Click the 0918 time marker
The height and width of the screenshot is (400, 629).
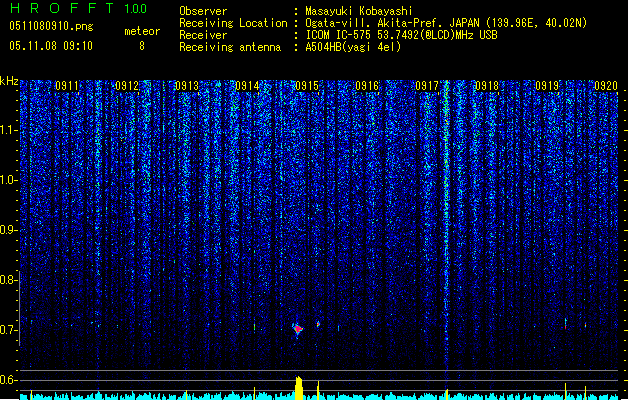pyautogui.click(x=487, y=86)
